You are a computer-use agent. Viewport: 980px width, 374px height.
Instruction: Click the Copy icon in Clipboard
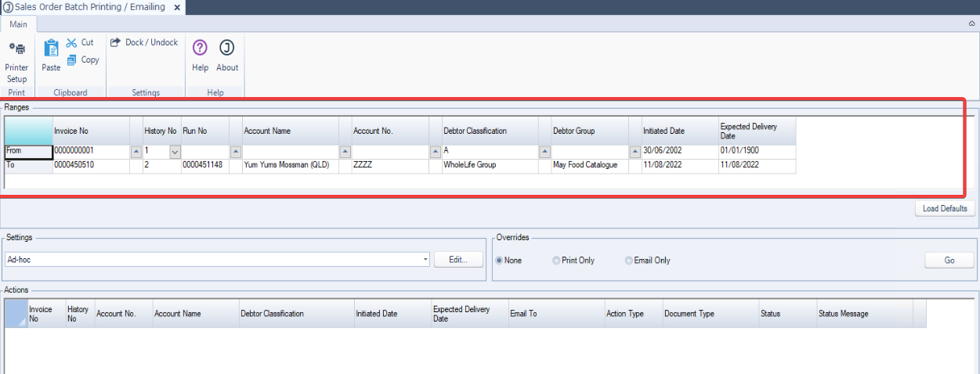coord(71,60)
